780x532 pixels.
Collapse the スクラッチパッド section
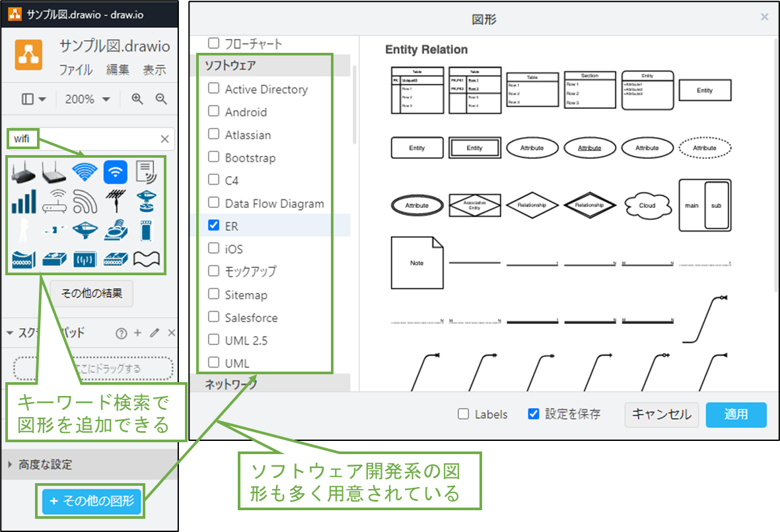click(10, 333)
